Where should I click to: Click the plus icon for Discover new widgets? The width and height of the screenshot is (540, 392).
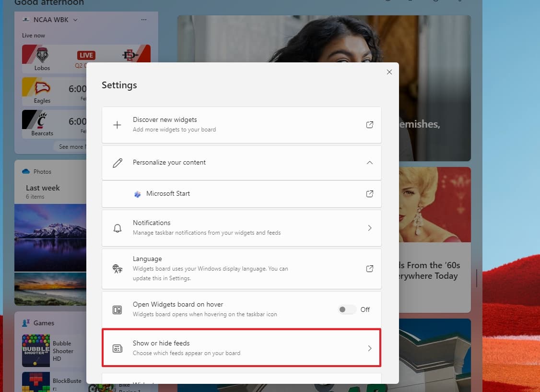click(117, 125)
